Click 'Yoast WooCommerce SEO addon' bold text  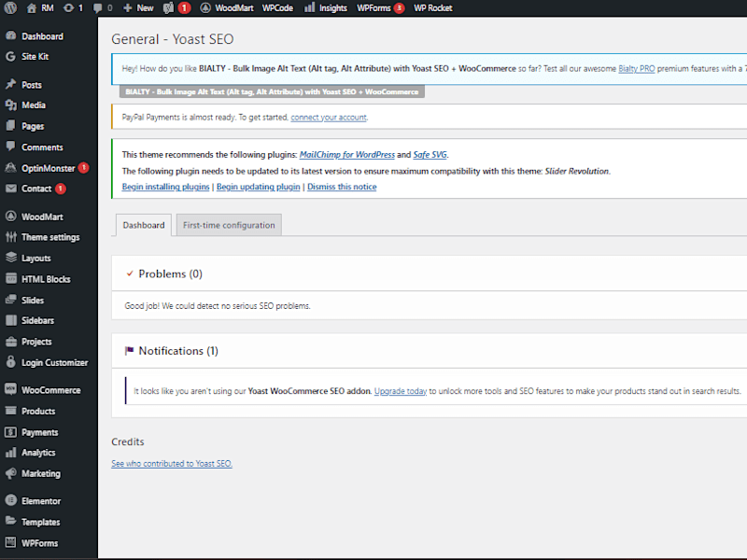(310, 391)
